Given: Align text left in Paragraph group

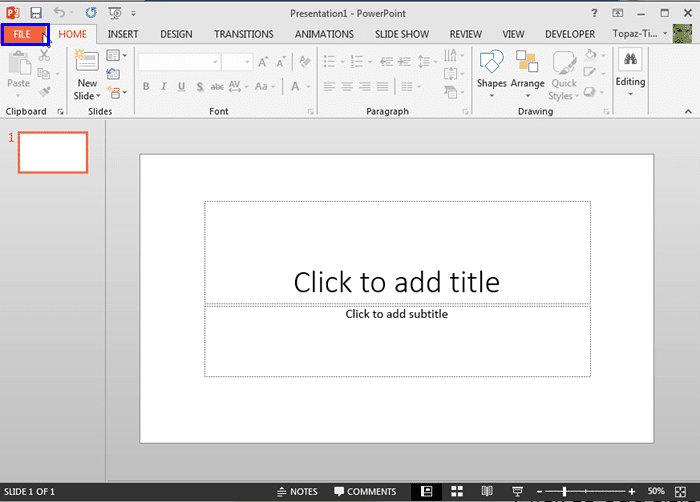Looking at the screenshot, I should click(x=329, y=86).
